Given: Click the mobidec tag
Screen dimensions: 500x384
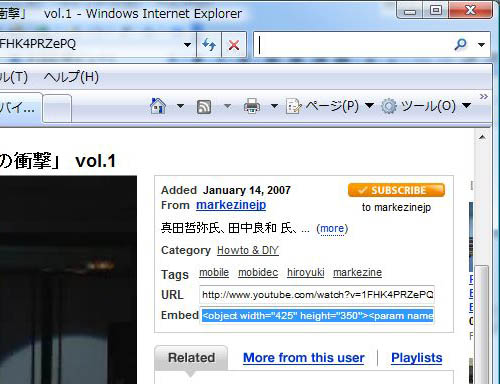Looking at the screenshot, I should click(258, 272).
